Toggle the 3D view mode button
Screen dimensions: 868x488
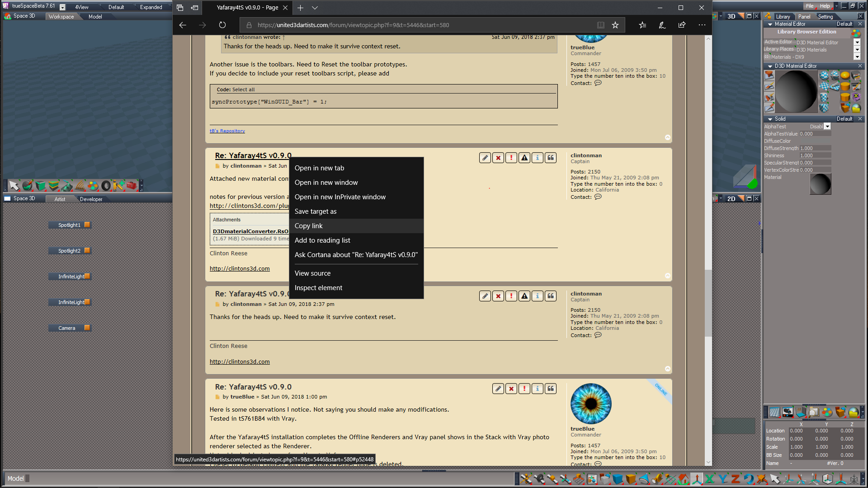(x=731, y=16)
